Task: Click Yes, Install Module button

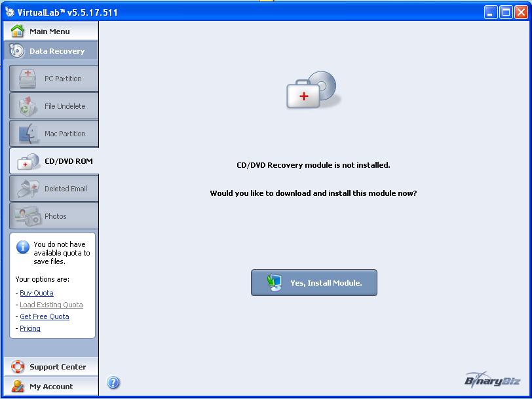Action: click(x=314, y=282)
